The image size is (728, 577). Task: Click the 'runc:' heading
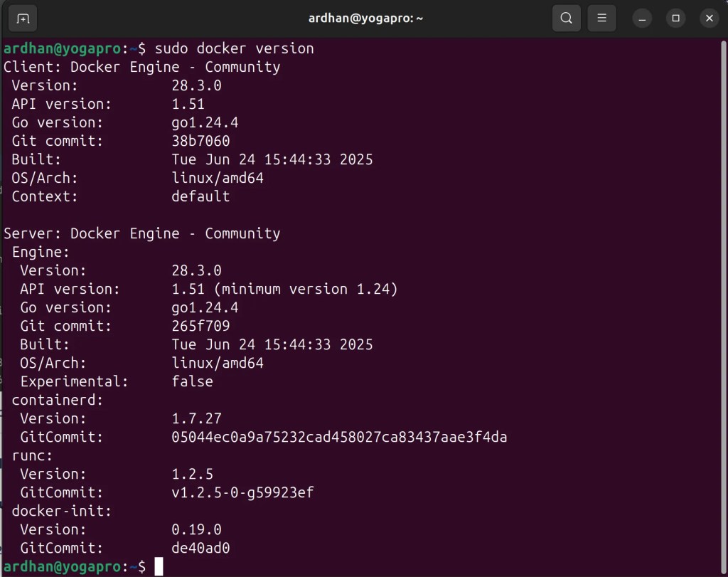32,456
